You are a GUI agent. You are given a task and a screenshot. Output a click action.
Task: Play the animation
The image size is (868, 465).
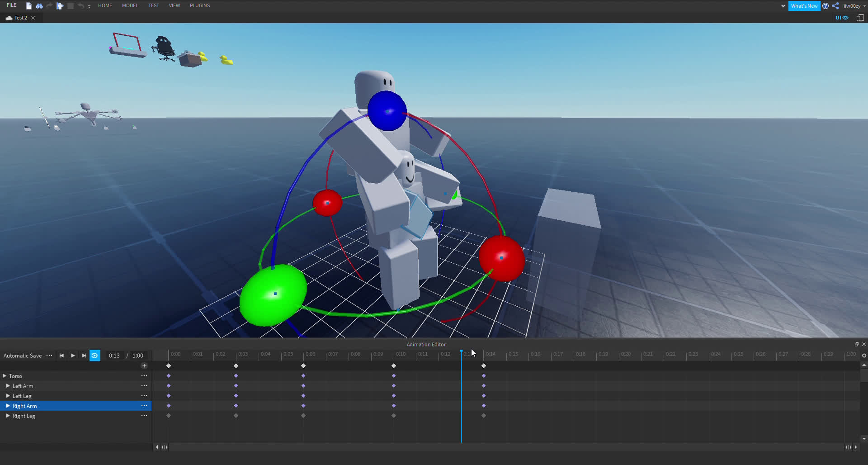[x=73, y=356]
